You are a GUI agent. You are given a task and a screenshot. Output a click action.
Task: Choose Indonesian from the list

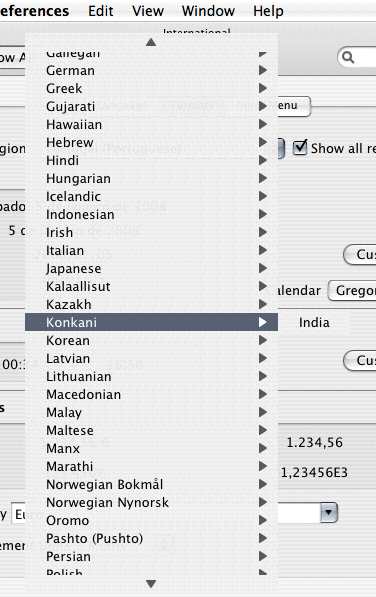(x=151, y=214)
